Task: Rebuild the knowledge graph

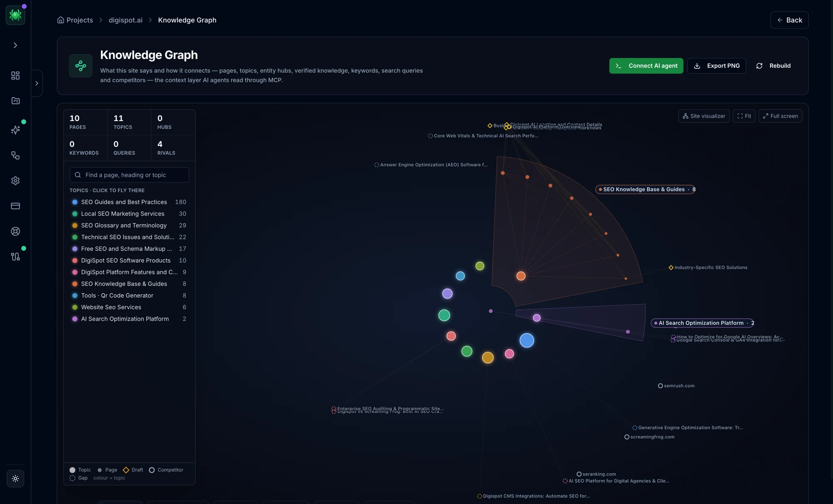Action: [x=773, y=66]
